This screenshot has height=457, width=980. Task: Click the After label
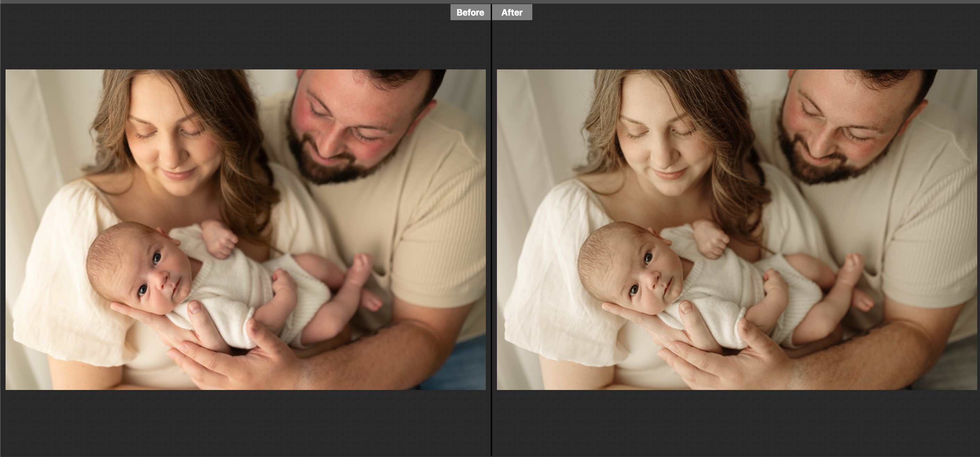coord(512,13)
